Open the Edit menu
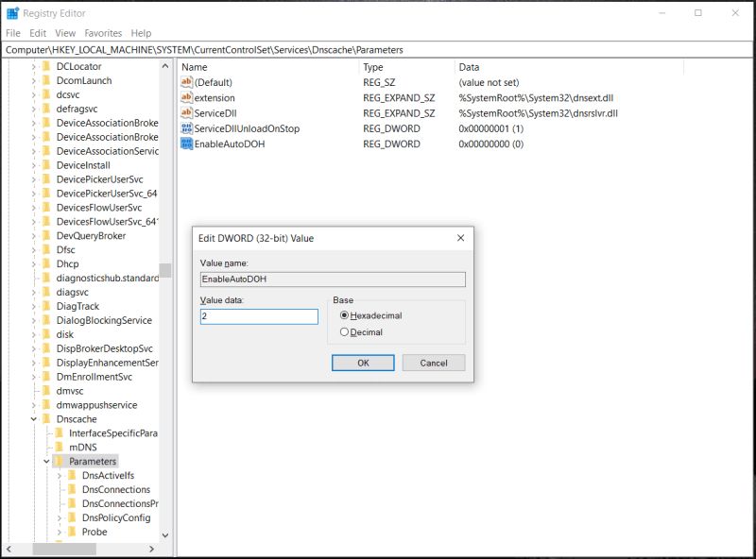756x559 pixels. coord(37,32)
